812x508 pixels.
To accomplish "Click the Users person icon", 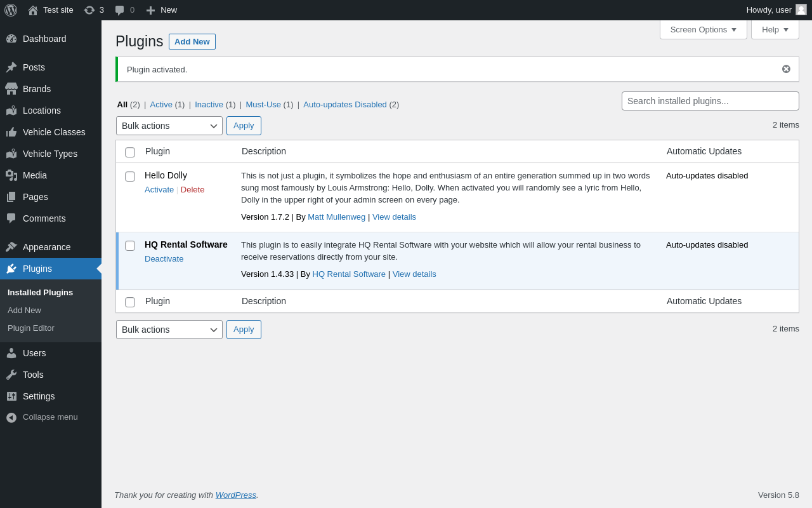I will (11, 353).
